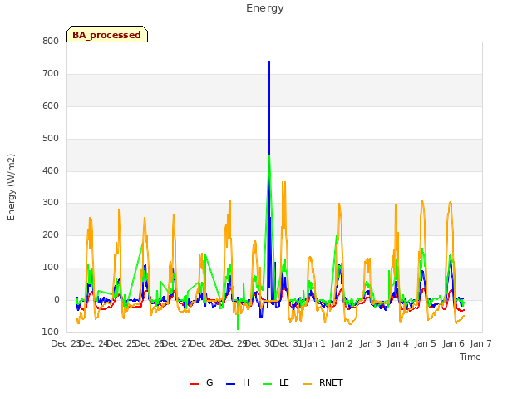Click the red G legend color marker
Screen dimensions: 532x399
tap(194, 384)
